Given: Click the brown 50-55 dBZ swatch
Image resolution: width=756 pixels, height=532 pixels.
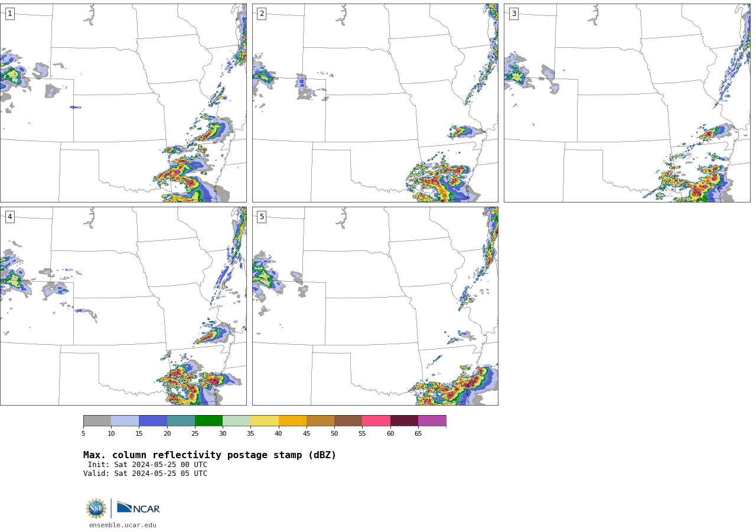Looking at the screenshot, I should [x=348, y=420].
